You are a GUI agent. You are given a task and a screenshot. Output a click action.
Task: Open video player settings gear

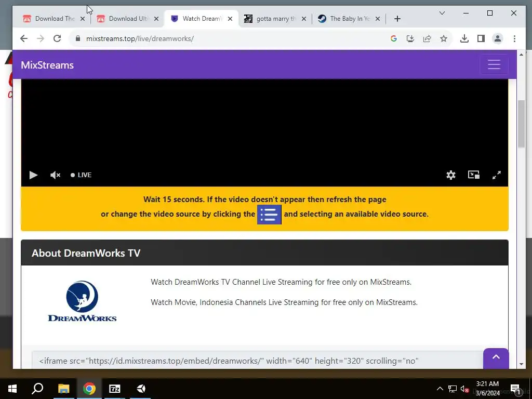point(450,175)
